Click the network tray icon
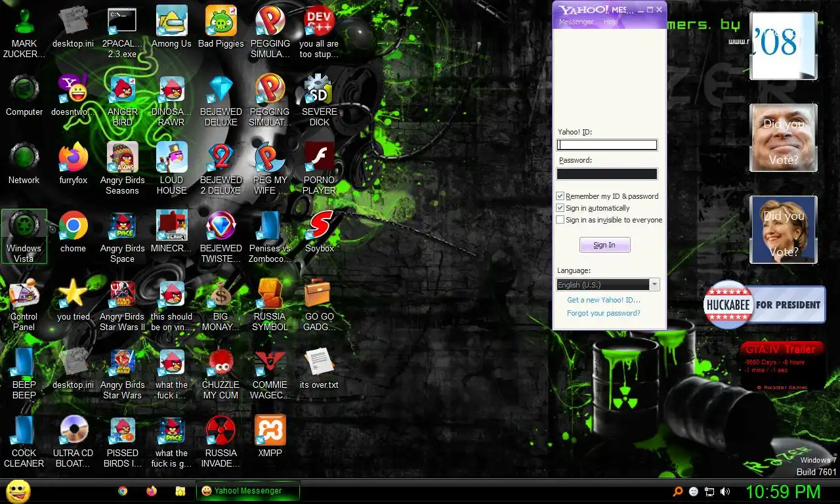840x504 pixels. tap(709, 492)
